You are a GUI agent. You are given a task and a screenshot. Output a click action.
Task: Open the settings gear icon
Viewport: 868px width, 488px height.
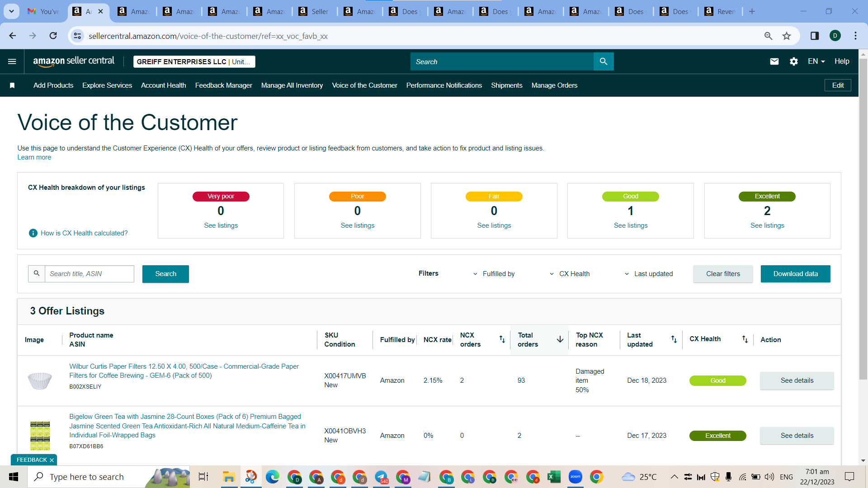click(x=794, y=61)
